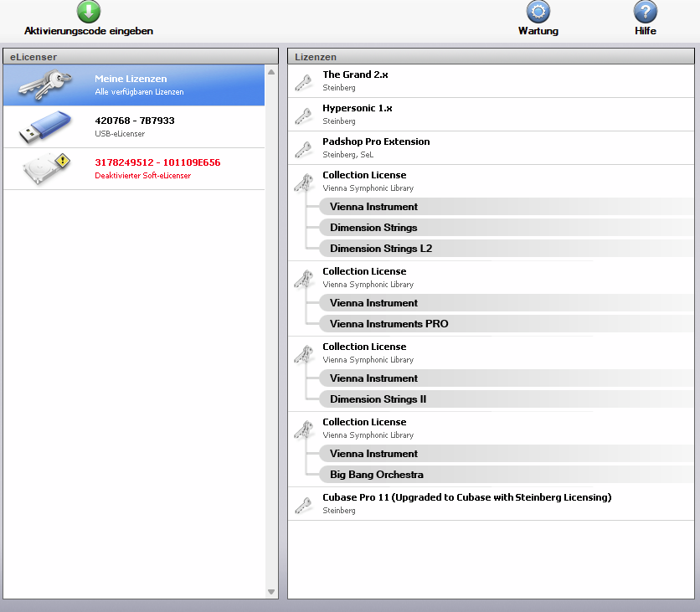Screen dimensions: 700x612
Task: Click the Collection License icon containing Dimension Strings L2
Action: (304, 183)
